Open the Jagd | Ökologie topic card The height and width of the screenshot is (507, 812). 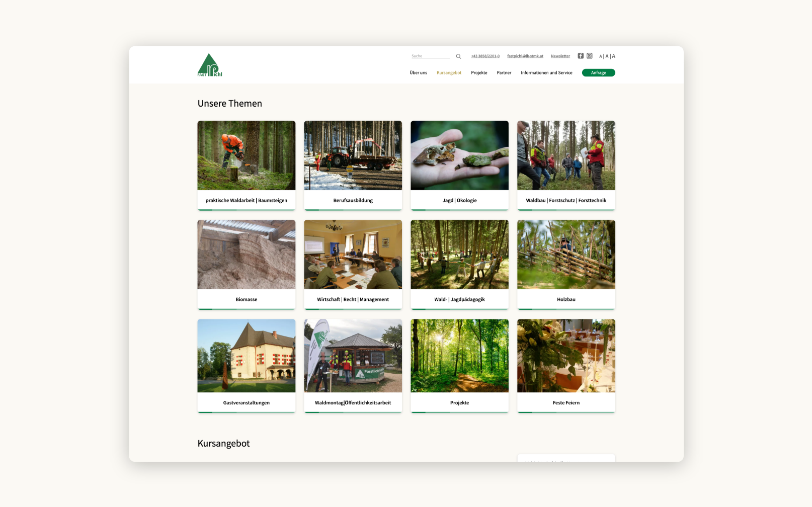[459, 165]
